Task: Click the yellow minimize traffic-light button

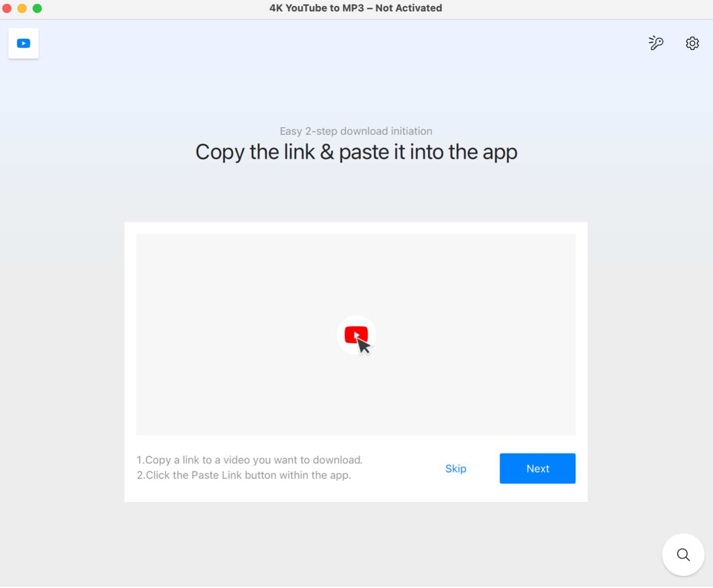Action: pyautogui.click(x=22, y=8)
